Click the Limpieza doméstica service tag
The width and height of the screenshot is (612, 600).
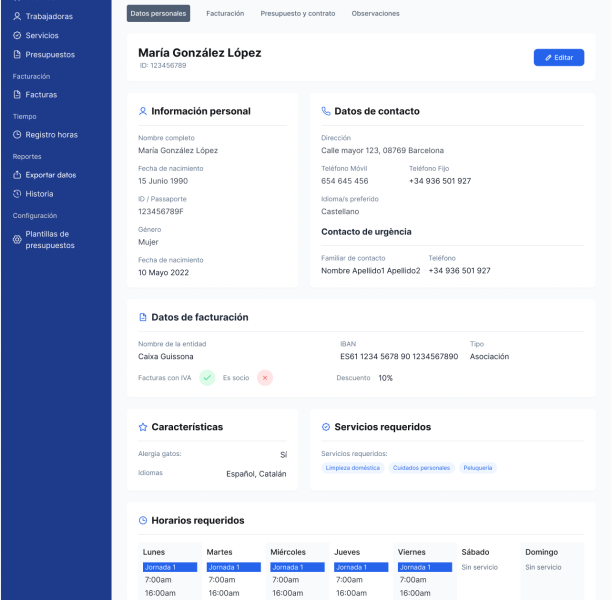[353, 468]
